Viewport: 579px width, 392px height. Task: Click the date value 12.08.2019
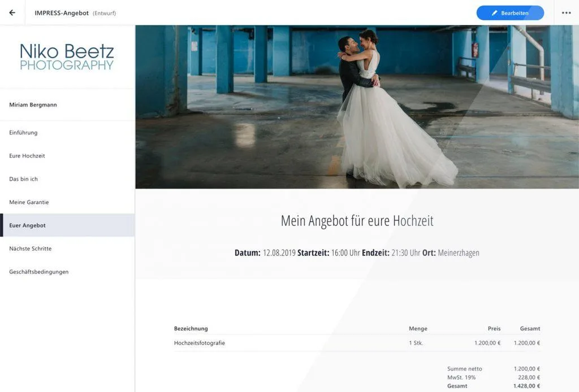click(x=279, y=253)
